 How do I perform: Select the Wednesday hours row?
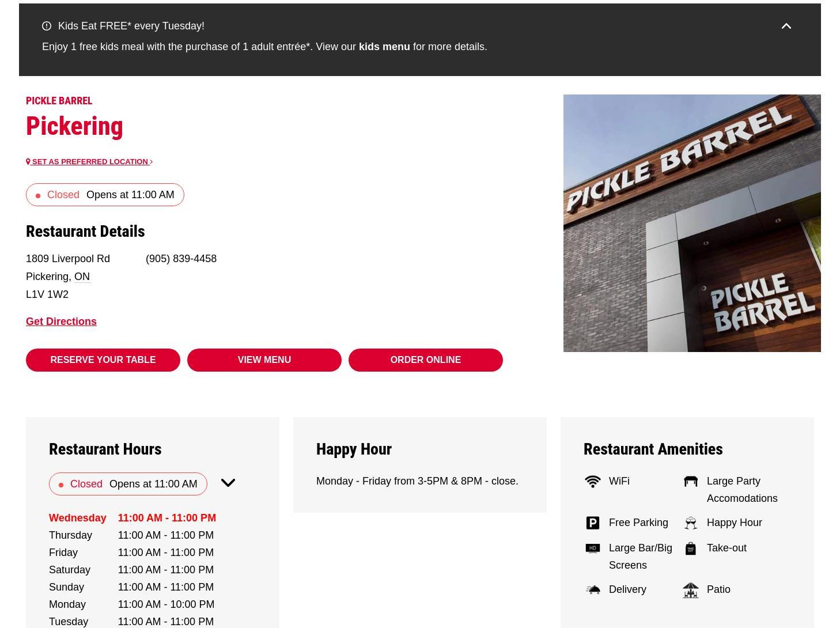pyautogui.click(x=133, y=518)
